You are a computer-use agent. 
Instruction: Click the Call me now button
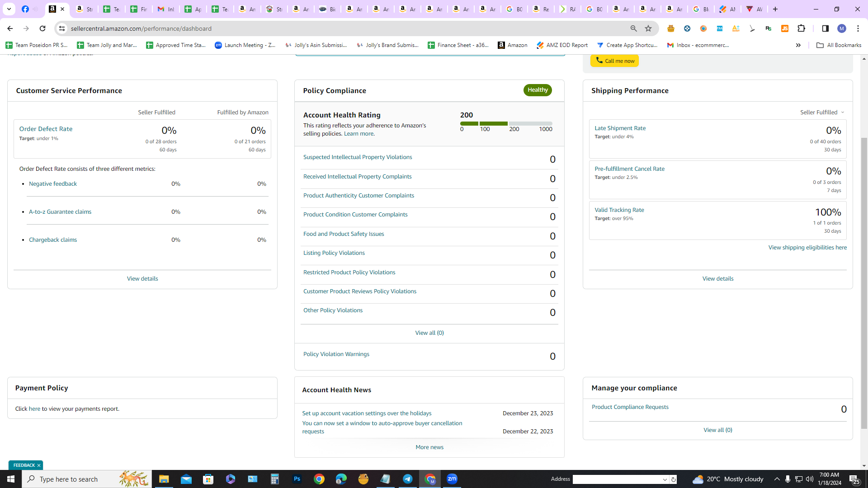(x=614, y=61)
